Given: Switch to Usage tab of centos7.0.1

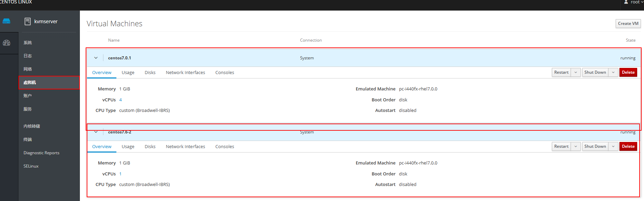Looking at the screenshot, I should (128, 73).
